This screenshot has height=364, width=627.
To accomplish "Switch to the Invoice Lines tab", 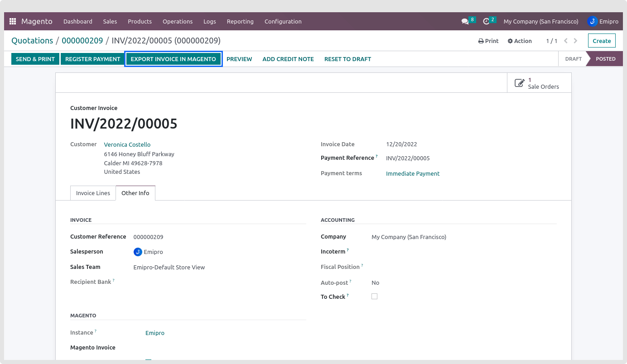I will coord(93,193).
